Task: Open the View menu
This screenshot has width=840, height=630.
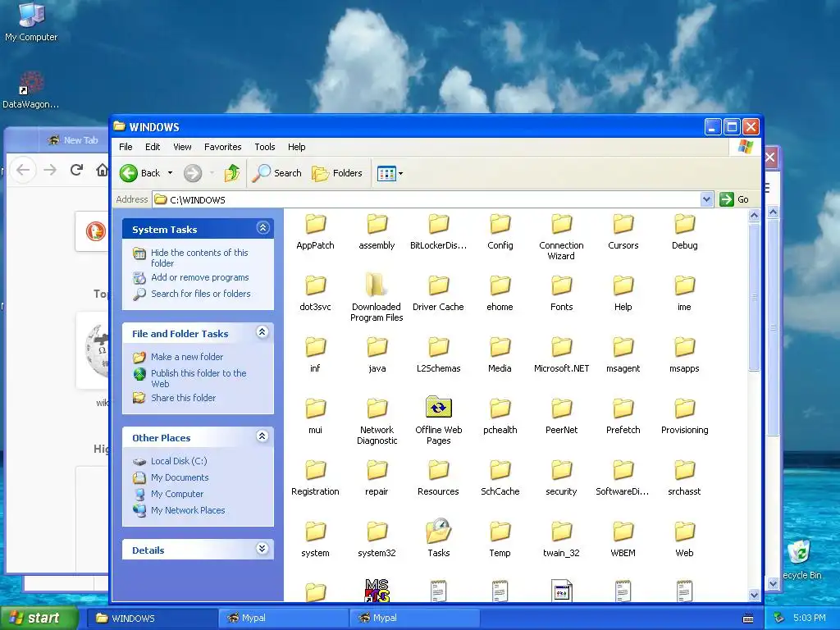Action: click(x=182, y=147)
